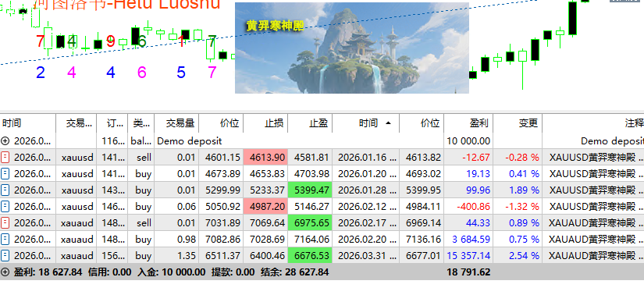Sort by the first 时间 column header
The image size is (644, 302).
[28, 123]
